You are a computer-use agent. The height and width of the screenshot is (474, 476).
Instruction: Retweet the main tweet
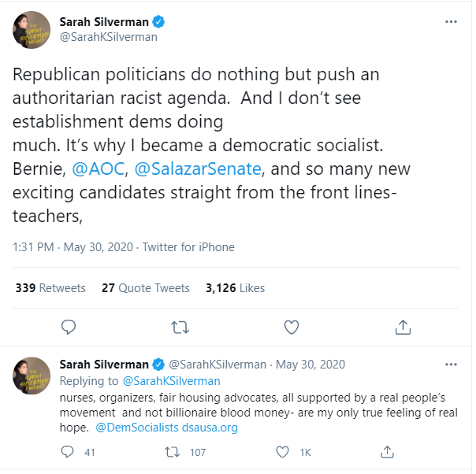(x=180, y=327)
